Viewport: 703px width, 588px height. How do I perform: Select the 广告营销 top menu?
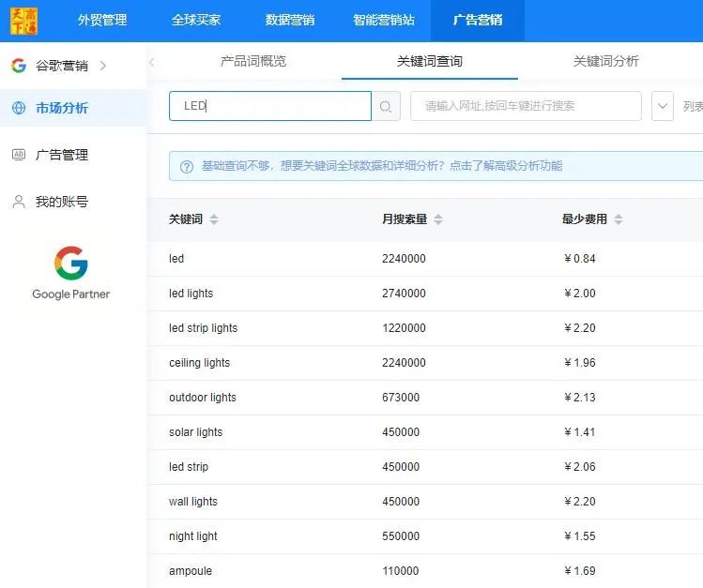[478, 20]
